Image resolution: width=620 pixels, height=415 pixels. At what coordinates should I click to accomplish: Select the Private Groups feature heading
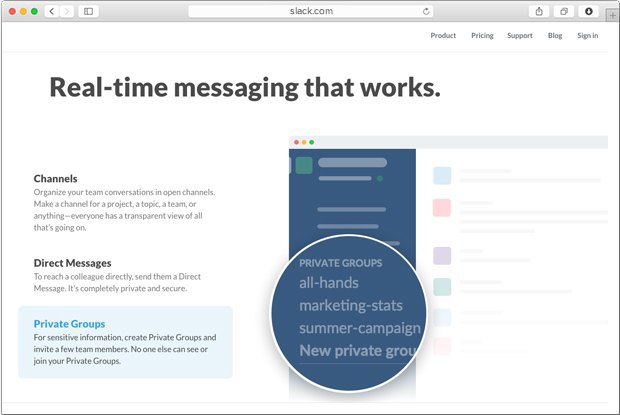click(x=69, y=324)
